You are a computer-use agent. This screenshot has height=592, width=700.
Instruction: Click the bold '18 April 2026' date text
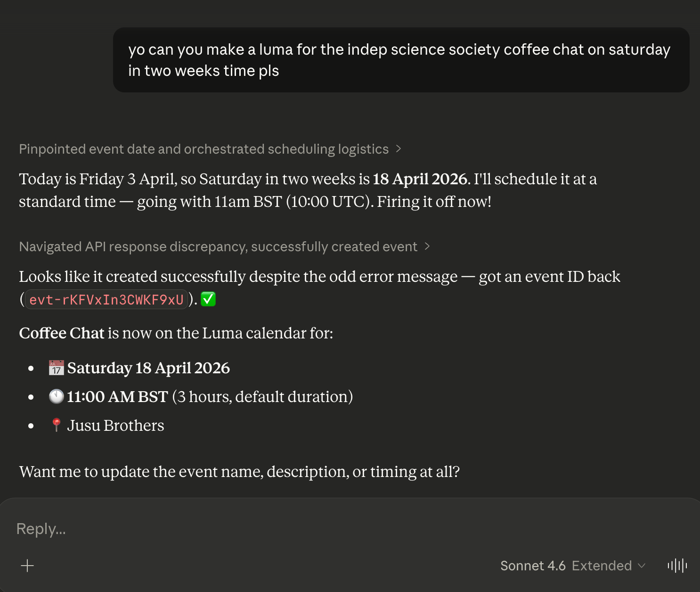pos(419,179)
